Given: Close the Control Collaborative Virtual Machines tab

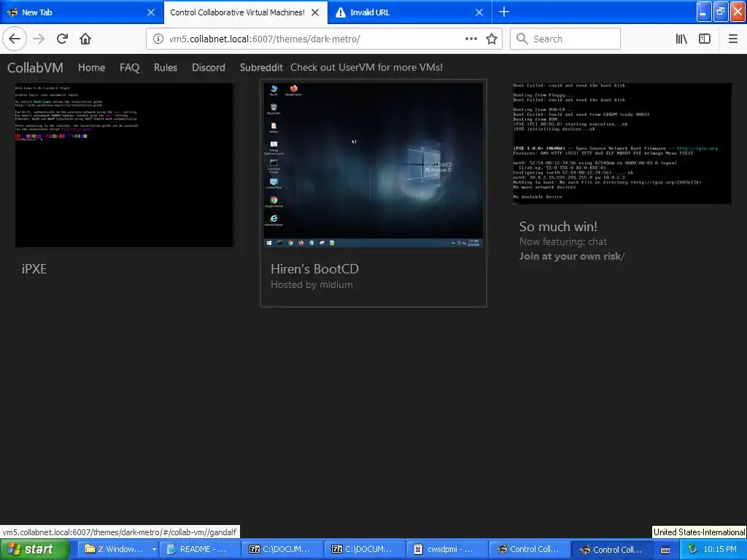Looking at the screenshot, I should (315, 12).
